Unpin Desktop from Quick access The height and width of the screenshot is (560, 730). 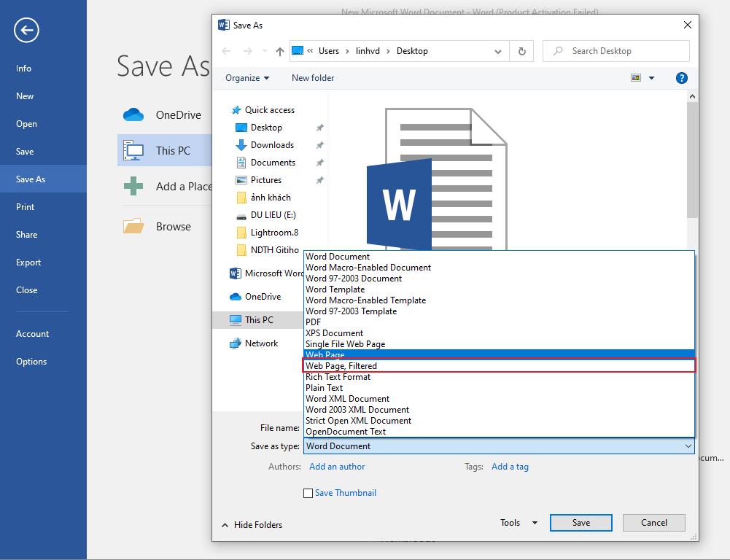319,127
